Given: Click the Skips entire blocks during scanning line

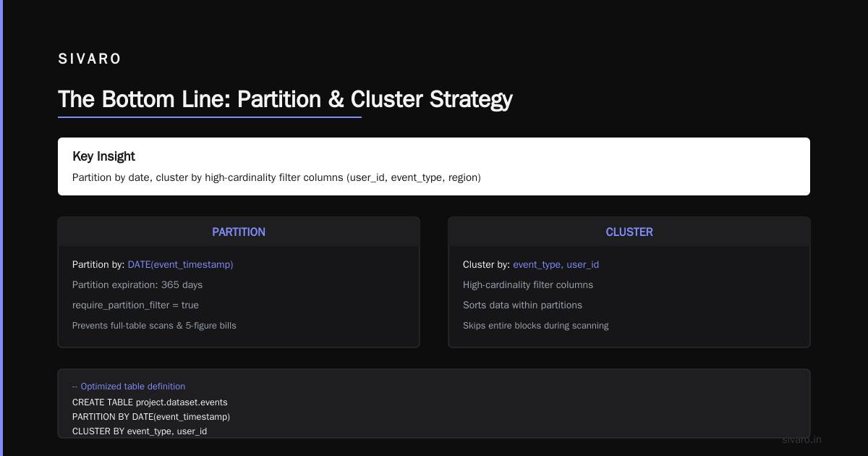Looking at the screenshot, I should click(536, 326).
